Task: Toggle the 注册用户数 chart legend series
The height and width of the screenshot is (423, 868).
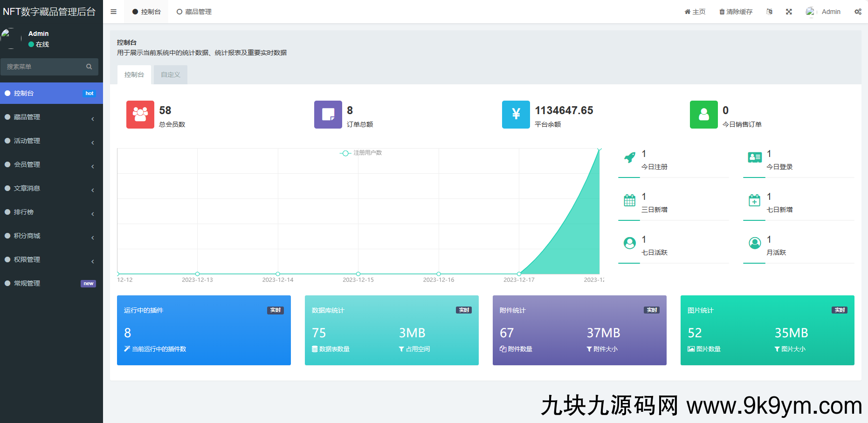Action: 361,153
